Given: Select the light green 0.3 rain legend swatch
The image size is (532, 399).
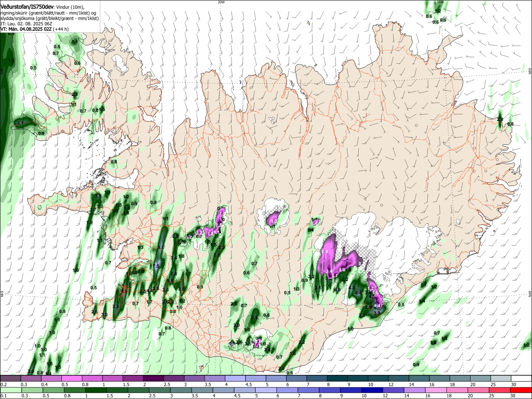Looking at the screenshot, I should 32,390.
